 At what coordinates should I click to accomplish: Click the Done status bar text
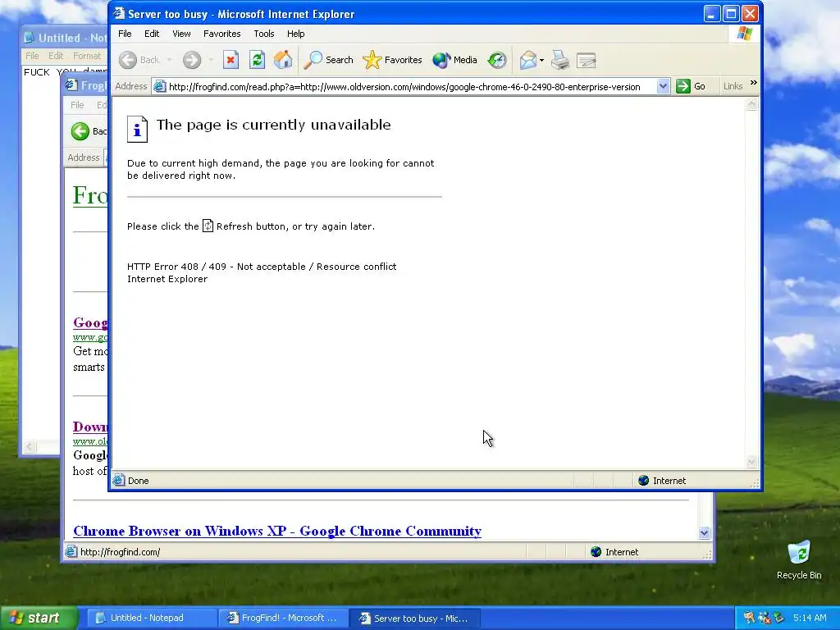[x=138, y=481]
